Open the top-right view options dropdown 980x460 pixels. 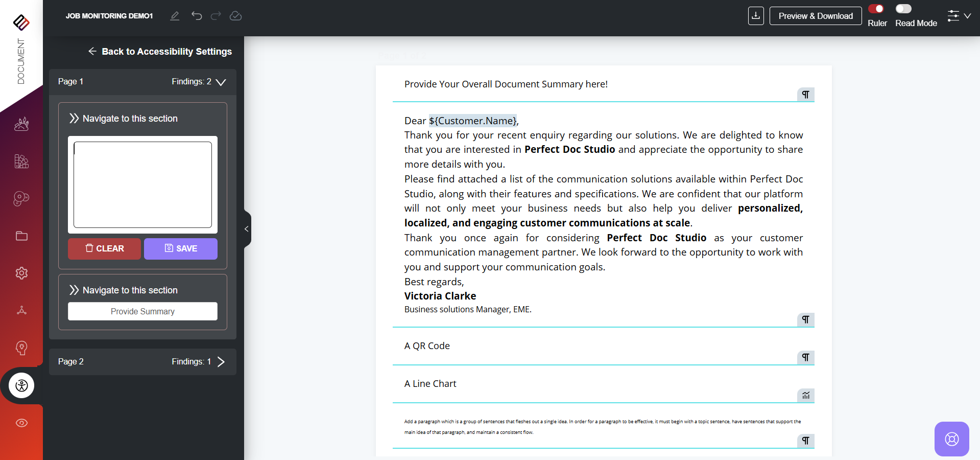[959, 16]
